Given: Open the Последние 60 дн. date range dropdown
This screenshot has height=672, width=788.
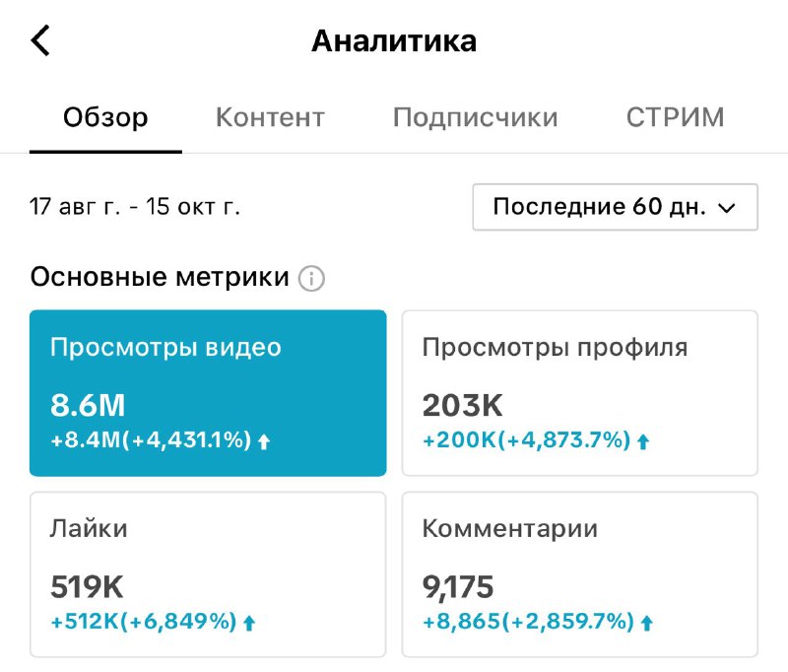Looking at the screenshot, I should pos(615,207).
